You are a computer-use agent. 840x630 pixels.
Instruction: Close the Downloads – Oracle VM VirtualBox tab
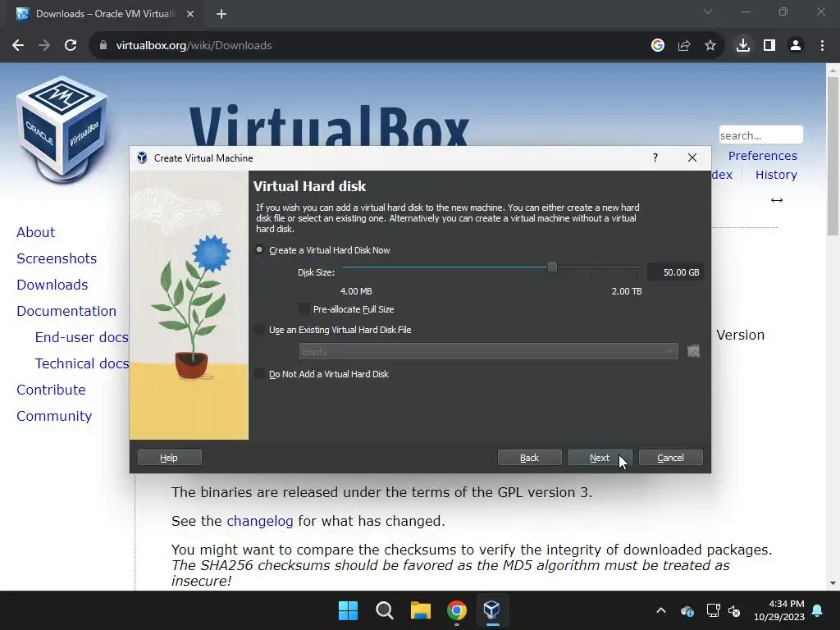pyautogui.click(x=190, y=14)
